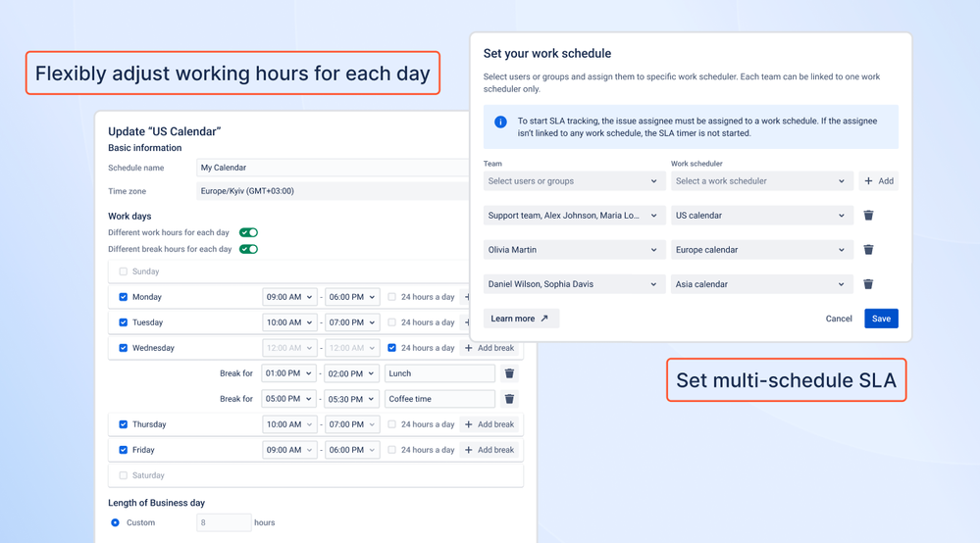Viewport: 980px width, 543px height.
Task: Open the Asia calendar scheduler dropdown
Action: 760,284
